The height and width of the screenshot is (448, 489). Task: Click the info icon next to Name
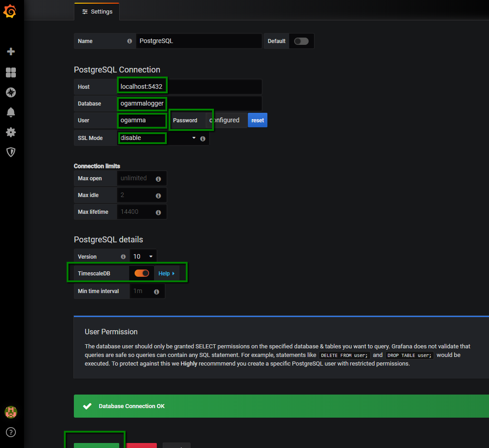pos(130,41)
